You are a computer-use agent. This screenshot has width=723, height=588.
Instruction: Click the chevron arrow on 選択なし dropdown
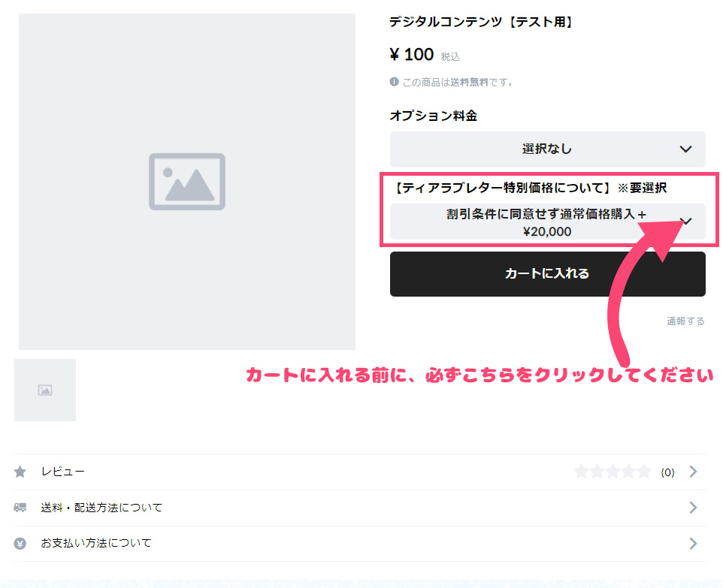[685, 149]
